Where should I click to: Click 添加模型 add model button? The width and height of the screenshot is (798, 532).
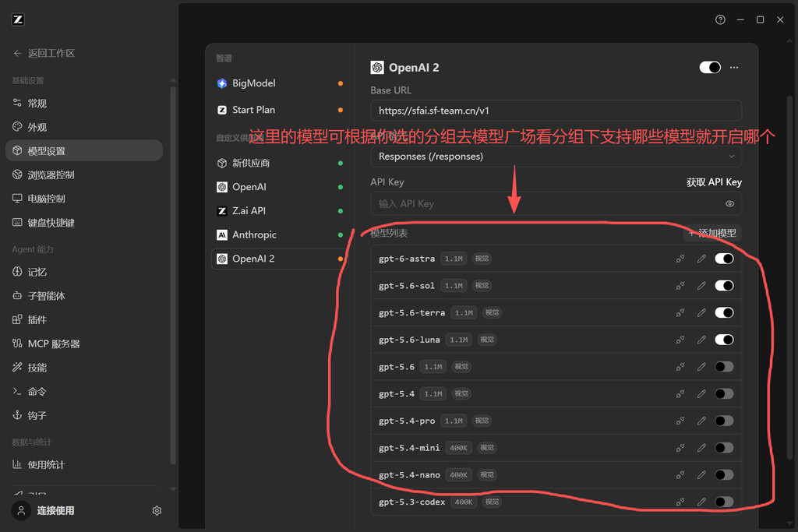point(712,234)
